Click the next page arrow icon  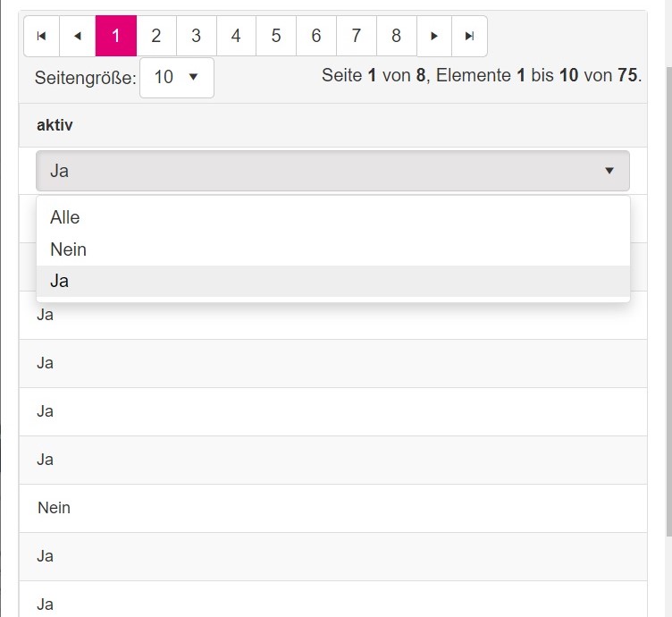pos(434,36)
